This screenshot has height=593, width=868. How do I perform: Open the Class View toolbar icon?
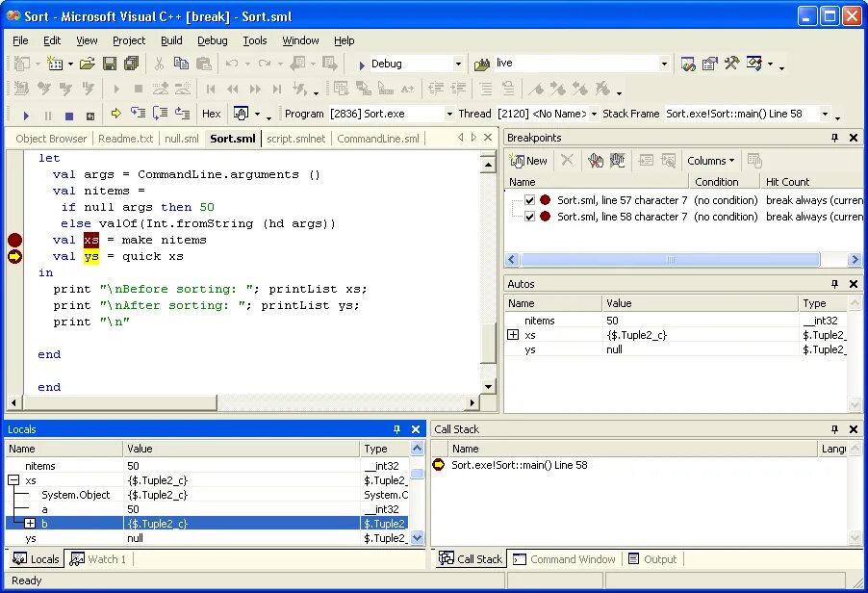[x=753, y=64]
